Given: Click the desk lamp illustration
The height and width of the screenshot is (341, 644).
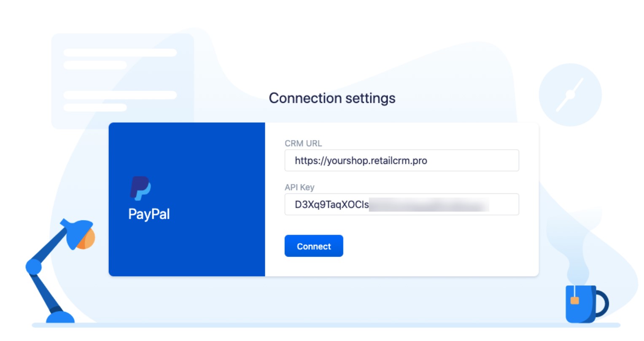Looking at the screenshot, I should tap(60, 271).
